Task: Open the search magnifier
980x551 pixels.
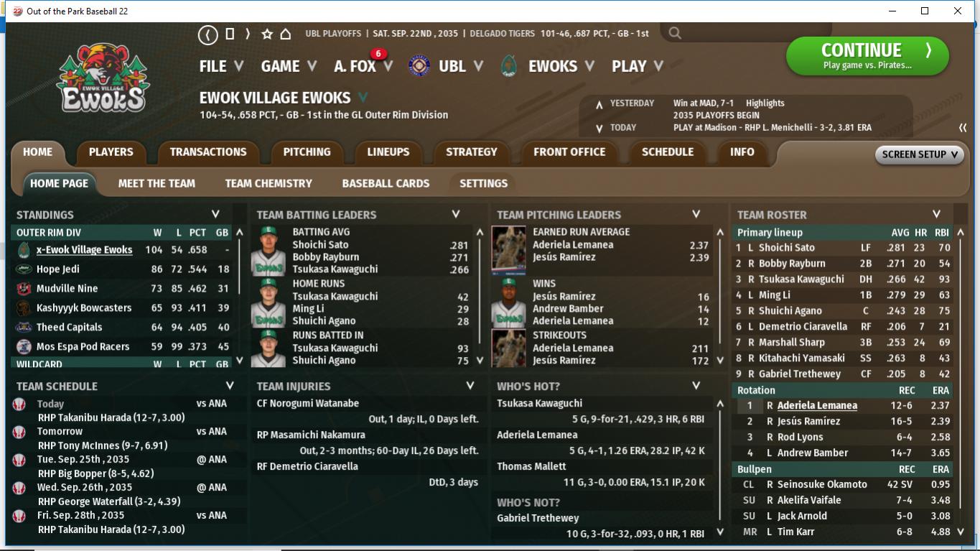Action: pyautogui.click(x=675, y=33)
